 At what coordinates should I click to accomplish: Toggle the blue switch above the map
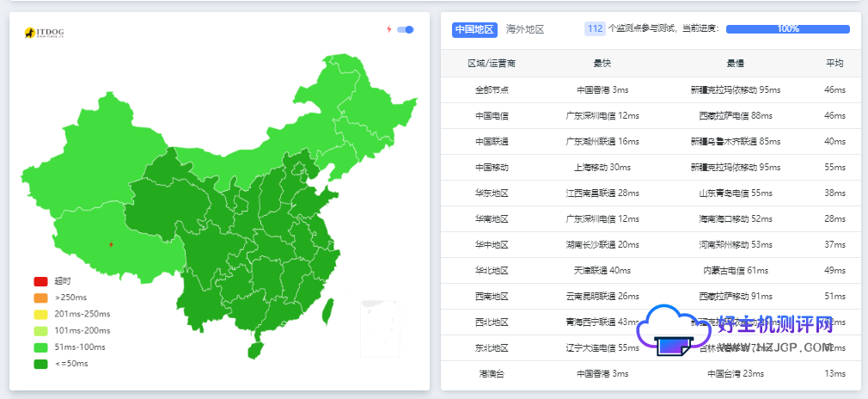point(406,29)
